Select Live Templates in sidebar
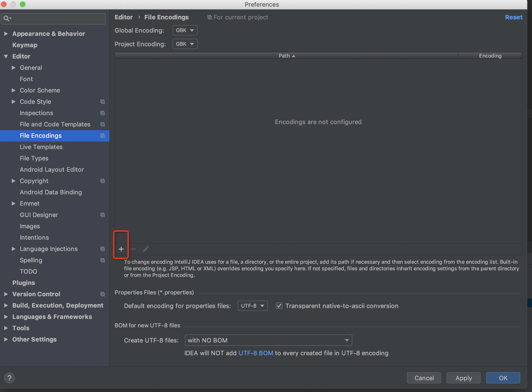The height and width of the screenshot is (392, 532). (x=41, y=147)
